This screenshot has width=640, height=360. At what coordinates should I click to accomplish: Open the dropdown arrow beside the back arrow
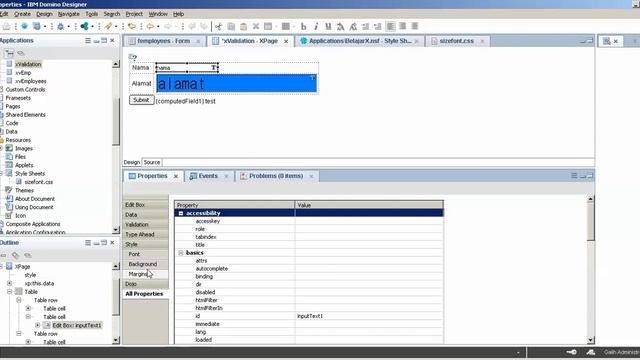158,27
